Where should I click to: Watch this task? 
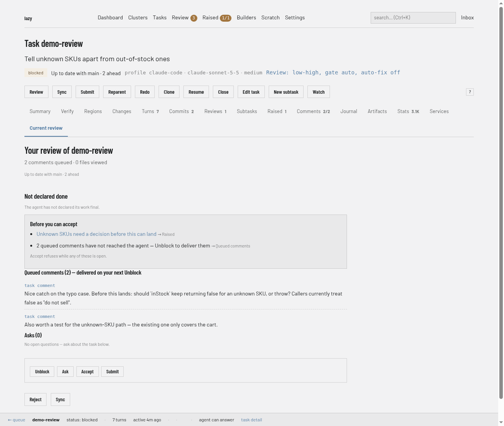[319, 92]
